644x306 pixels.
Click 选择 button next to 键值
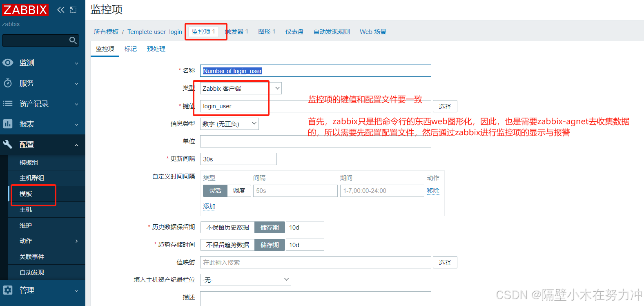point(445,106)
